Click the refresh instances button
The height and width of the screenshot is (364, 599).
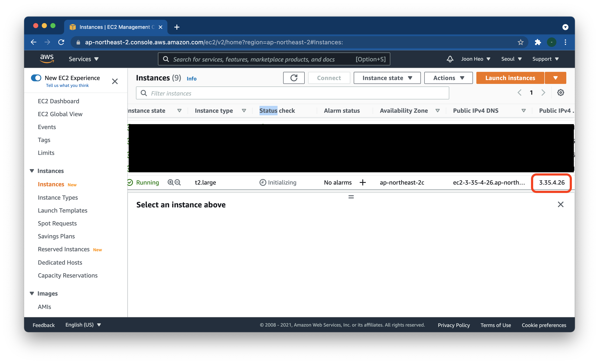[293, 78]
